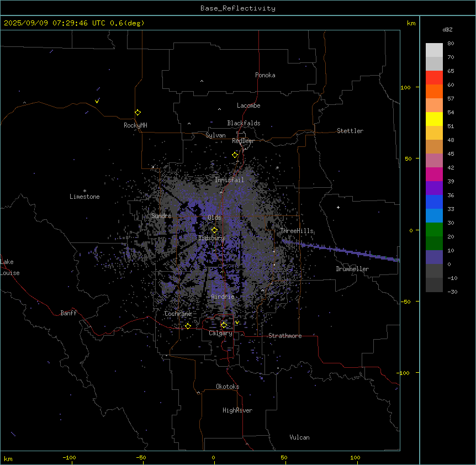Click the dBZ legend heading
Image resolution: width=476 pixels, height=465 pixels.
(447, 29)
